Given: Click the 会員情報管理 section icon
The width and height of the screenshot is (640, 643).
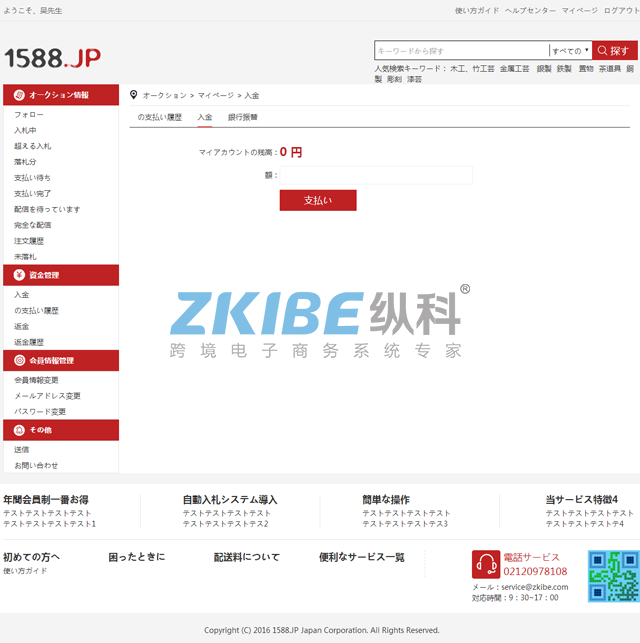Looking at the screenshot, I should coord(19,360).
